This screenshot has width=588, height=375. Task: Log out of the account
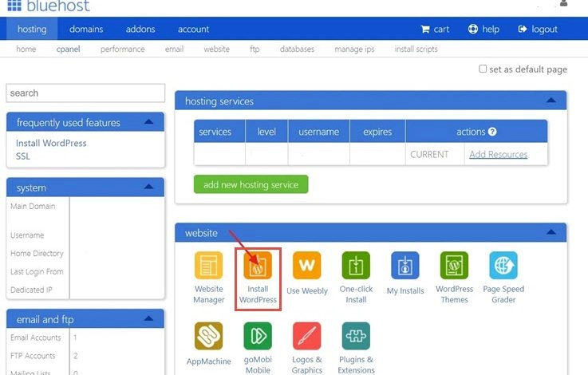(x=538, y=29)
